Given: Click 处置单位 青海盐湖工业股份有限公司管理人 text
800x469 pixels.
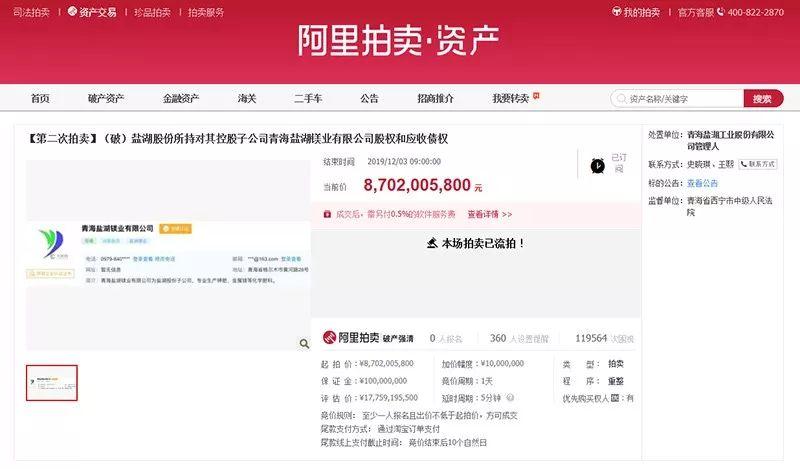Looking at the screenshot, I should [731, 140].
